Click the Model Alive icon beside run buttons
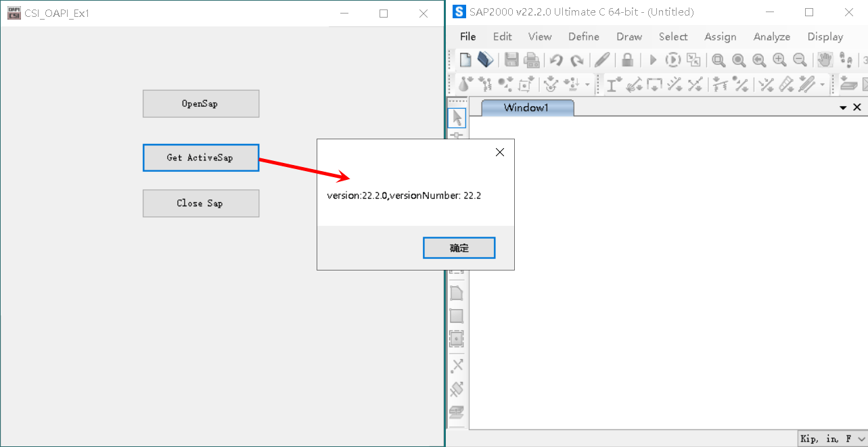Viewport: 868px width, 447px height. (693, 60)
